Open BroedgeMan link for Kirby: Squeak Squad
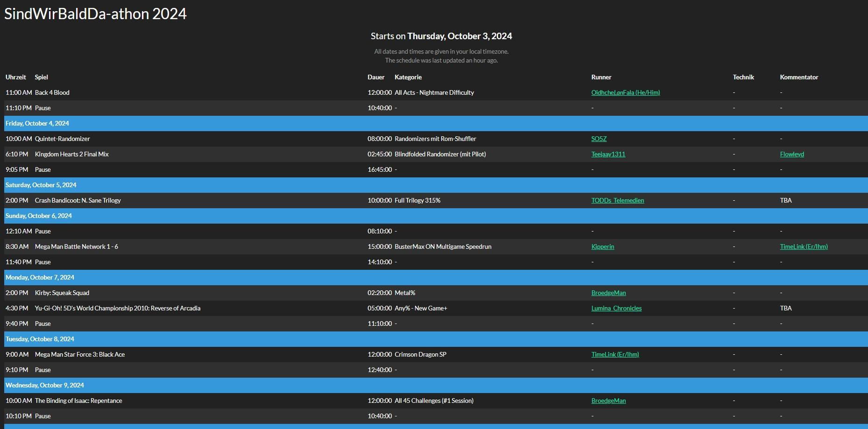Viewport: 868px width, 429px height. click(608, 293)
